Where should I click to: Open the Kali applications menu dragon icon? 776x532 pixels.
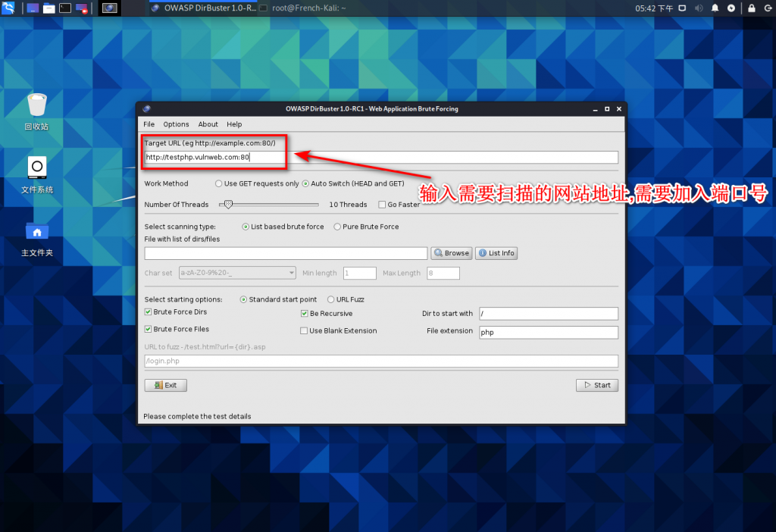point(8,8)
